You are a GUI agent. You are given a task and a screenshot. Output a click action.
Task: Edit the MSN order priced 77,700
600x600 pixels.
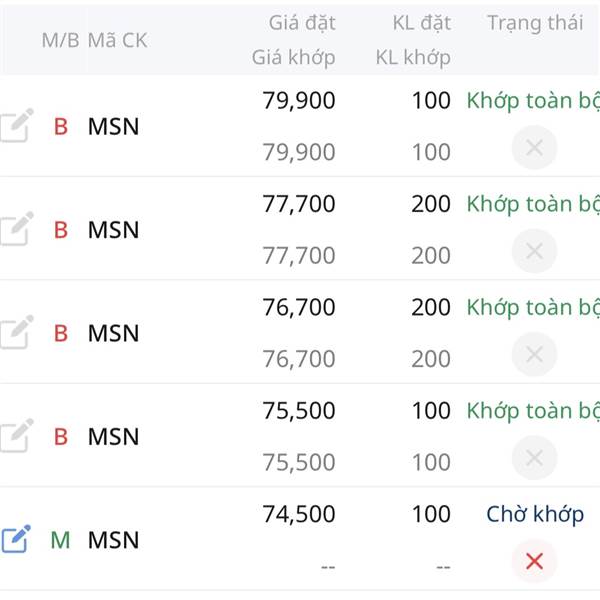17,230
